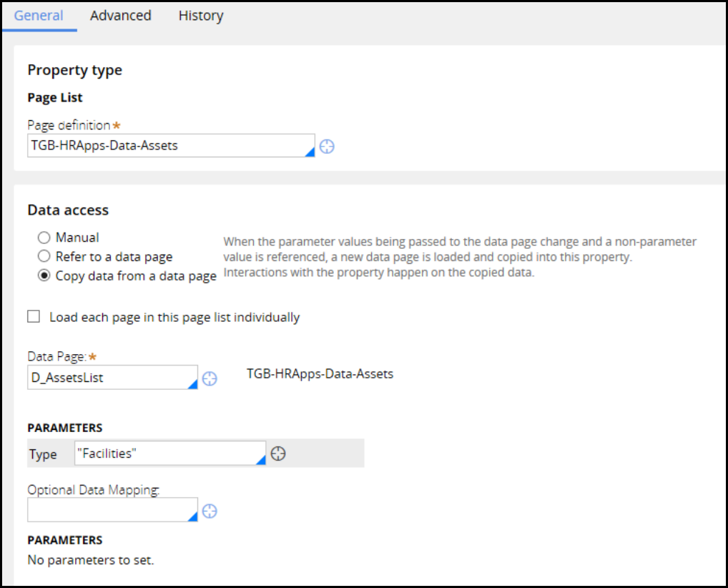The height and width of the screenshot is (588, 728).
Task: Select the Manual data access option
Action: pyautogui.click(x=44, y=237)
